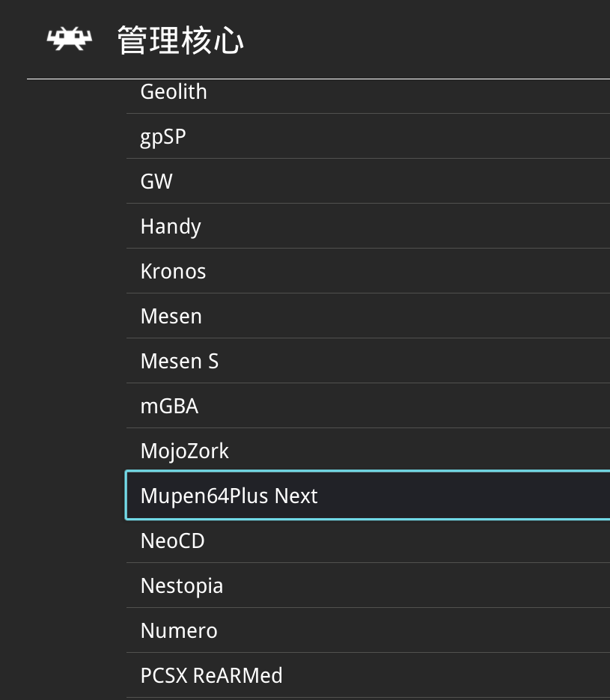This screenshot has height=700, width=610.
Task: Select the mGBA core
Action: click(169, 407)
